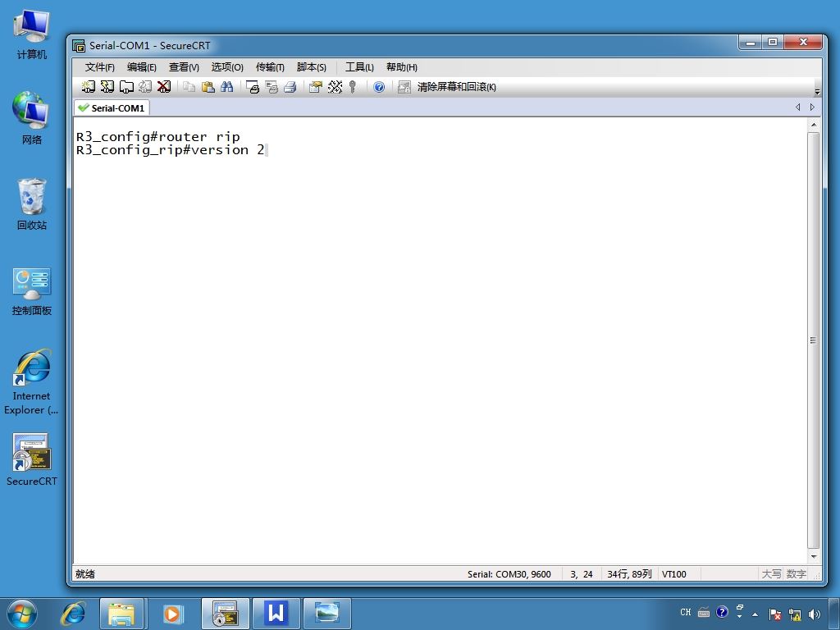The image size is (840, 630).
Task: Click the SecureCRT title bar icon
Action: [79, 46]
